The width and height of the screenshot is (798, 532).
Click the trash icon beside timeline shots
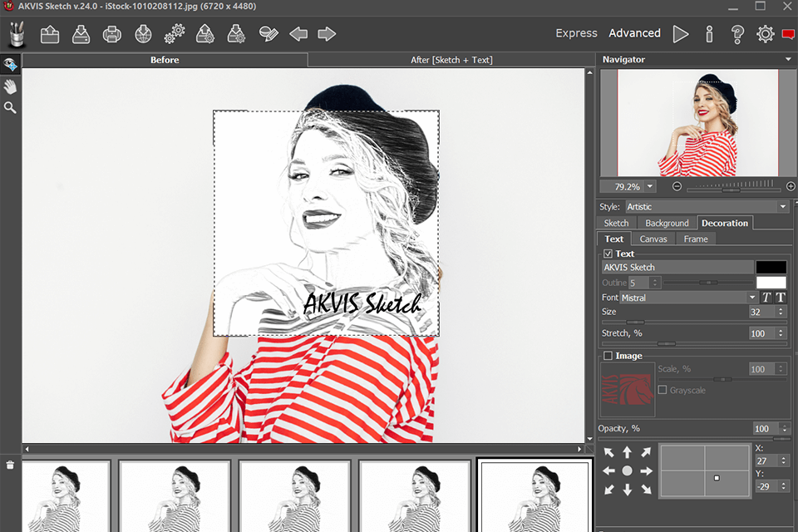coord(10,465)
